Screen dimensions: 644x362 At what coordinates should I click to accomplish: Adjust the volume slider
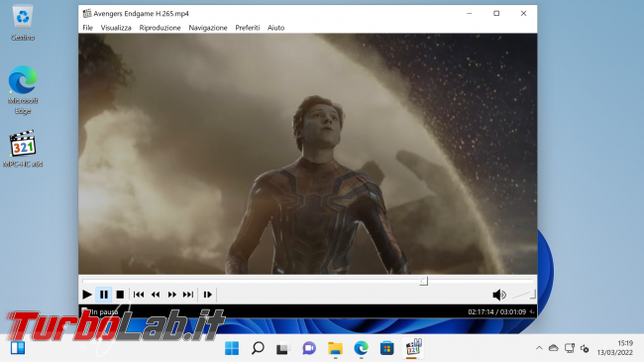tap(524, 295)
